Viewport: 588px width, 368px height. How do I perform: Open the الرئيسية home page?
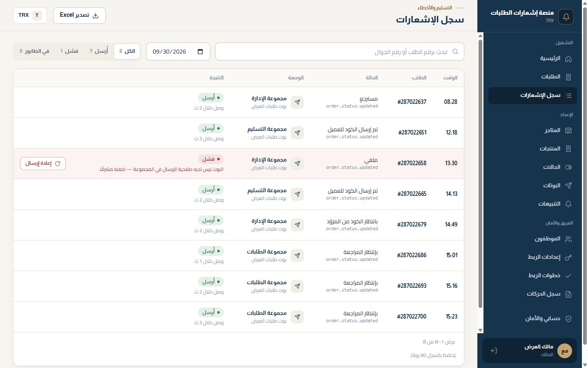point(532,58)
